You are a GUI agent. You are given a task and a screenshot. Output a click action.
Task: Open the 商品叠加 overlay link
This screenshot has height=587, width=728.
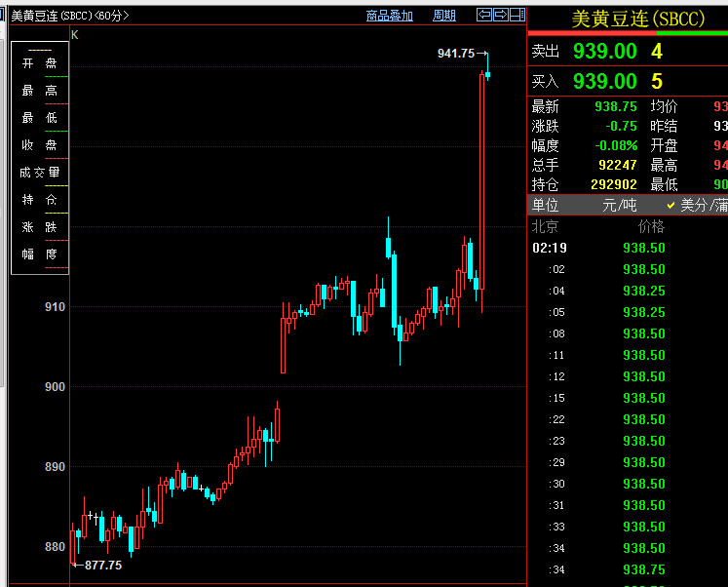coord(389,16)
